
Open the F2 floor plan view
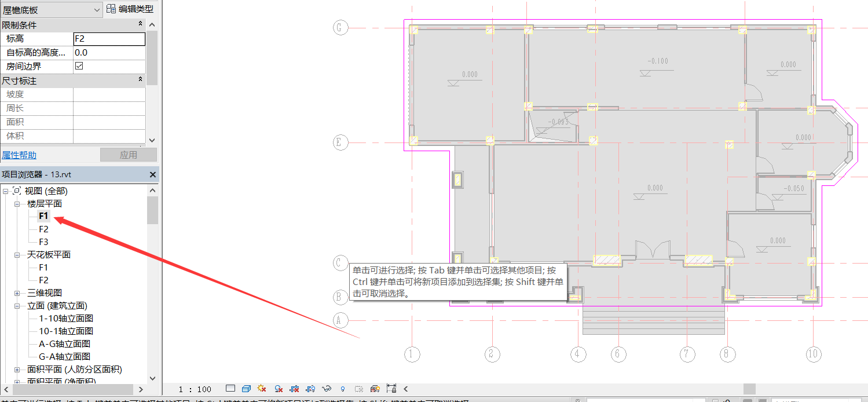click(x=43, y=229)
